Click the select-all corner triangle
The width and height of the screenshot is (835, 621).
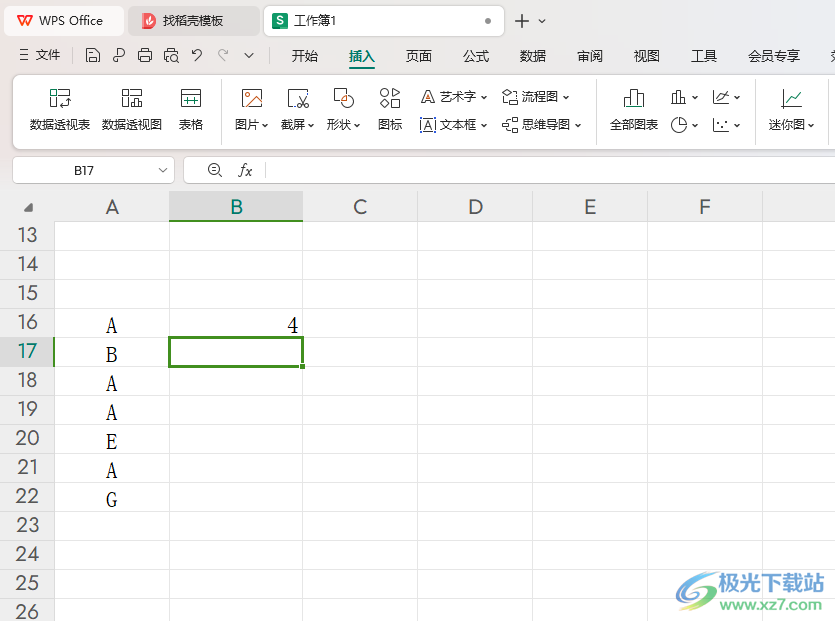click(x=29, y=207)
